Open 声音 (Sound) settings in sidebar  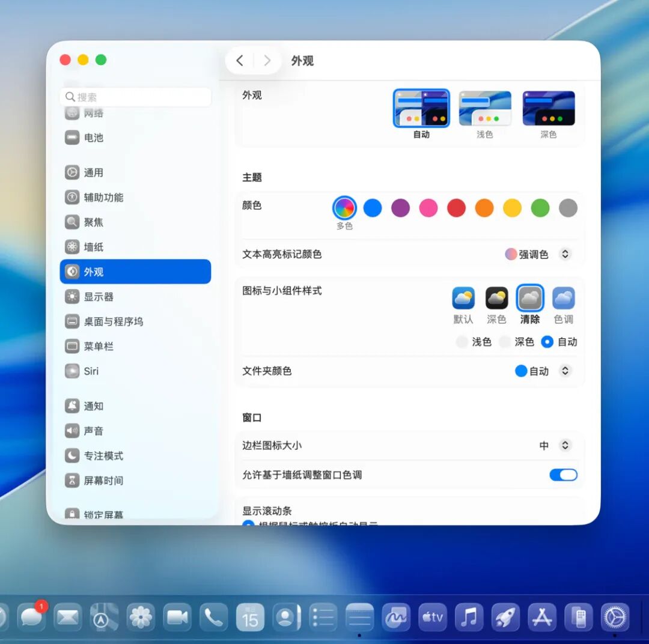tap(135, 431)
